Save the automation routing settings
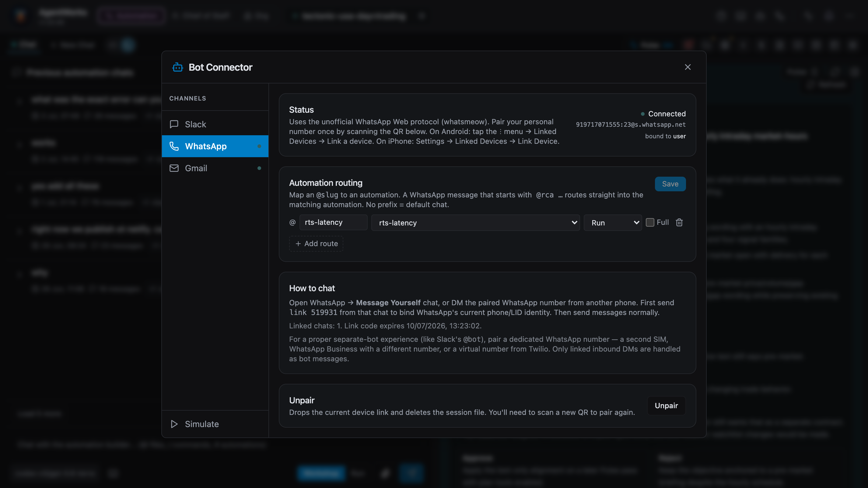Image resolution: width=868 pixels, height=488 pixels. tap(670, 184)
